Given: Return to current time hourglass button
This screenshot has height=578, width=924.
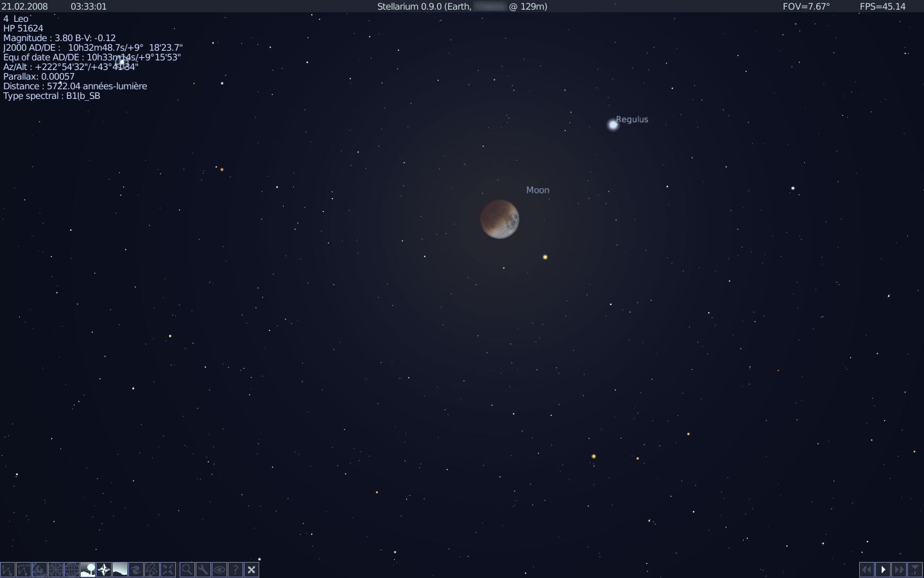Looking at the screenshot, I should [915, 570].
